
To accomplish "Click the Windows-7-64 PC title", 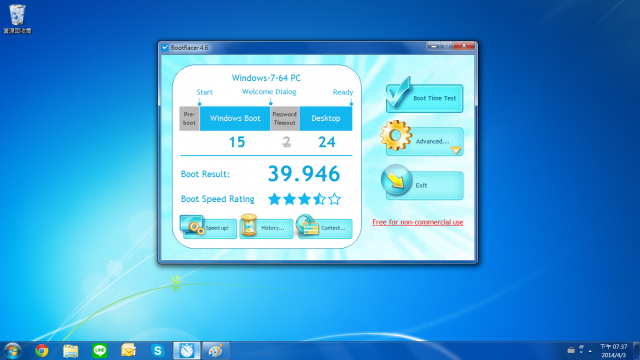I will (x=266, y=78).
